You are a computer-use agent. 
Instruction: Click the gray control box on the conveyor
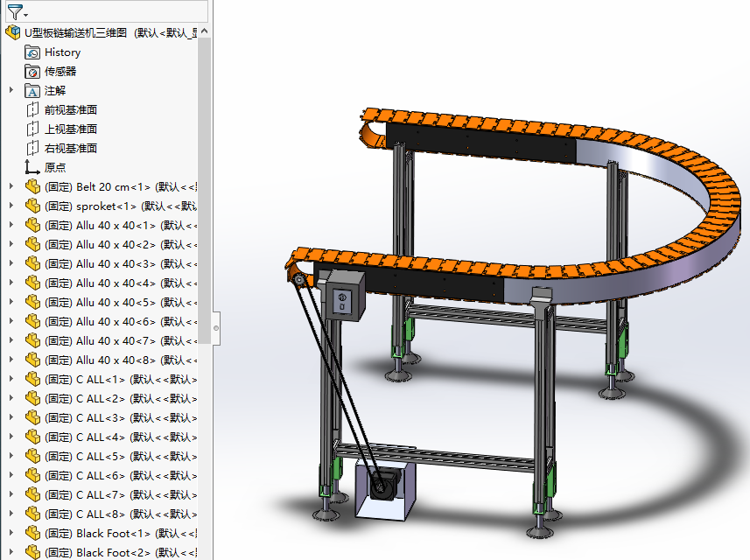click(x=345, y=297)
